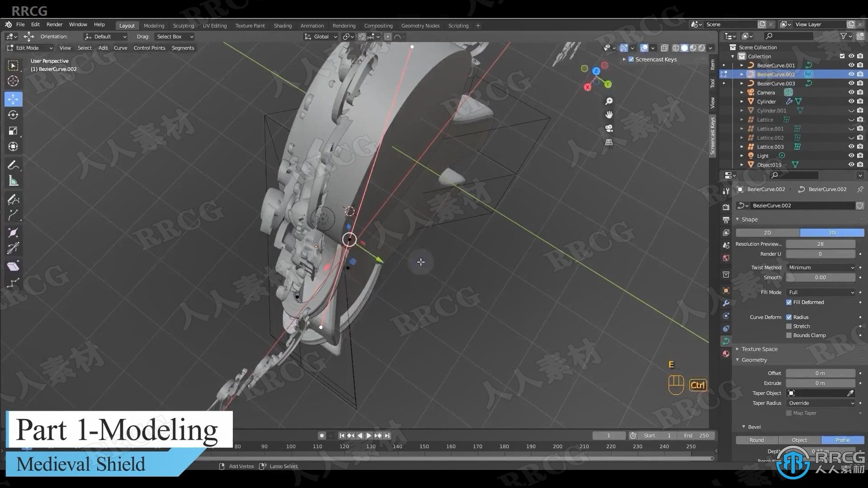Switch to the Sculpting workspace tab
Viewport: 868px width, 488px height.
[184, 26]
